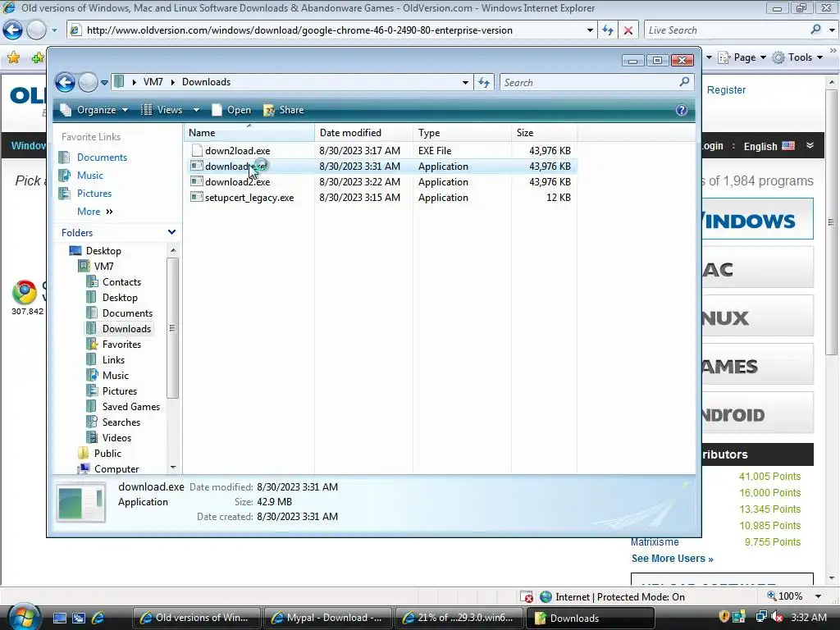
Task: Click Show Desktop quick launch icon
Action: click(59, 618)
